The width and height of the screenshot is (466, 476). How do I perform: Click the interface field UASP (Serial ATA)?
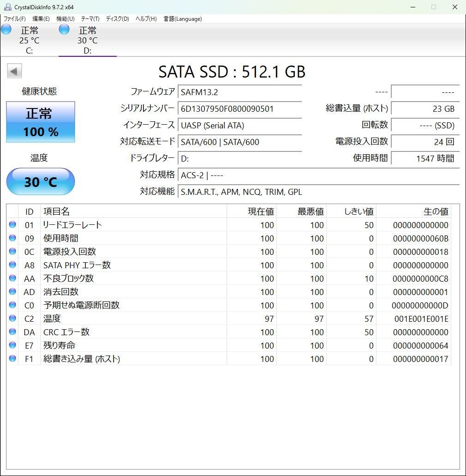[239, 126]
